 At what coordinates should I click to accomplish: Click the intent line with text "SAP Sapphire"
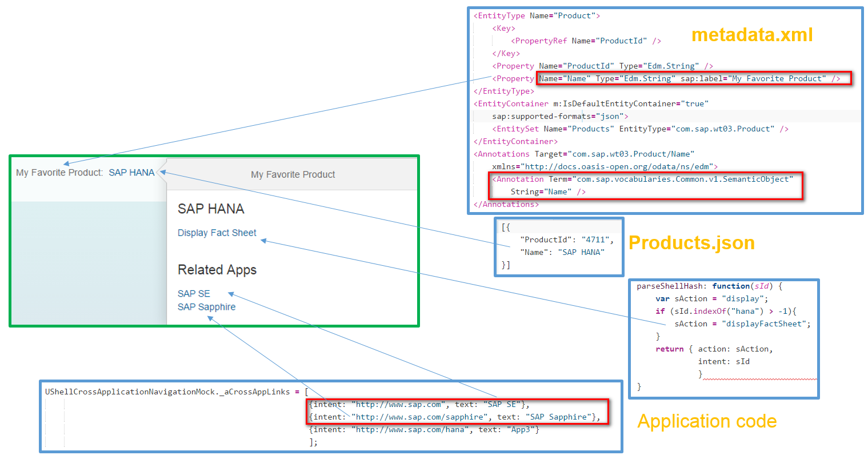click(454, 417)
